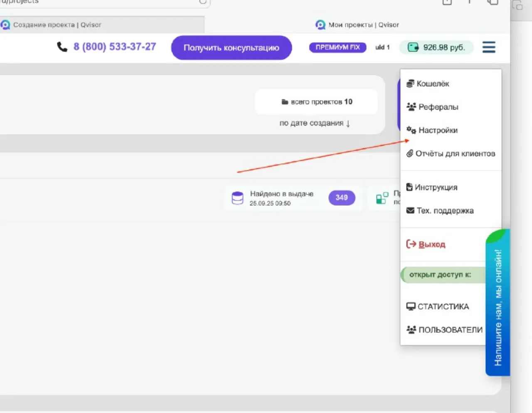This screenshot has width=532, height=413.
Task: Open the Напишите нам online chat widget
Action: click(498, 302)
